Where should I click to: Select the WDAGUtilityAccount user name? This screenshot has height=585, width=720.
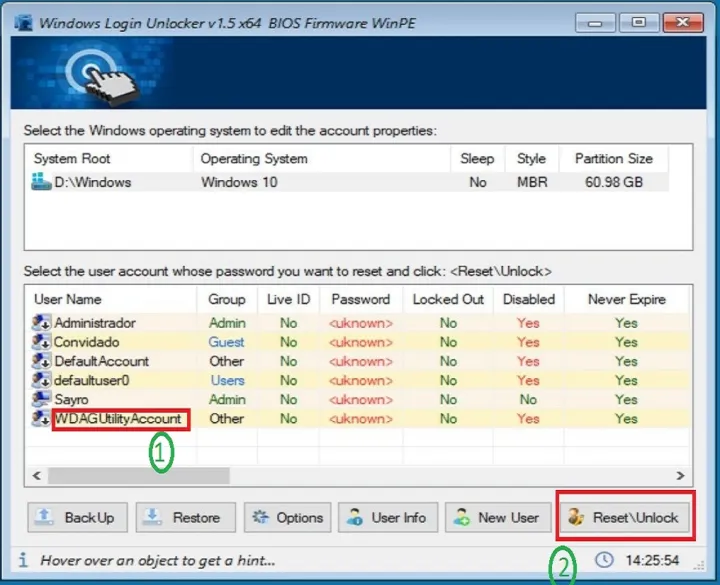coord(118,419)
